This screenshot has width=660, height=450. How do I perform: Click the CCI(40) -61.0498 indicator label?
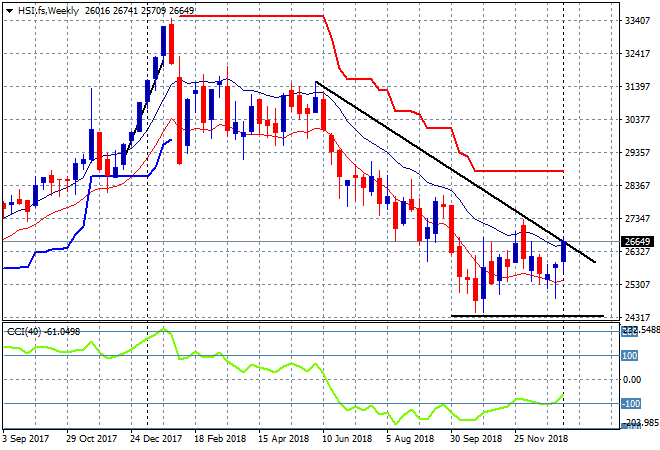pyautogui.click(x=43, y=332)
